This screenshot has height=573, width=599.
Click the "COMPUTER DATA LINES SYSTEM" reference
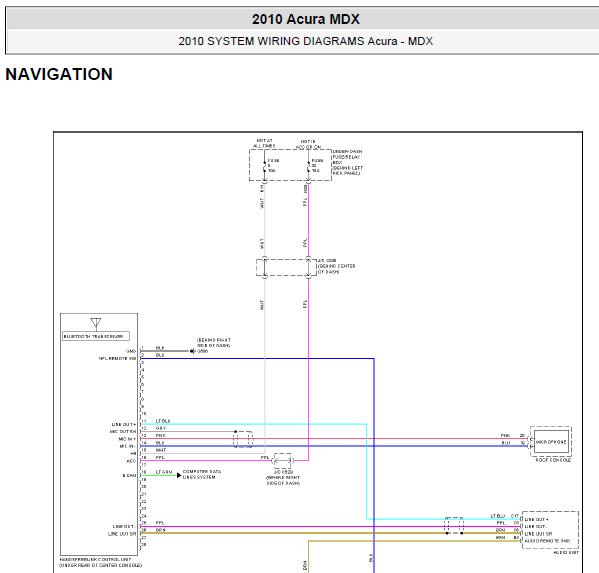coord(202,474)
